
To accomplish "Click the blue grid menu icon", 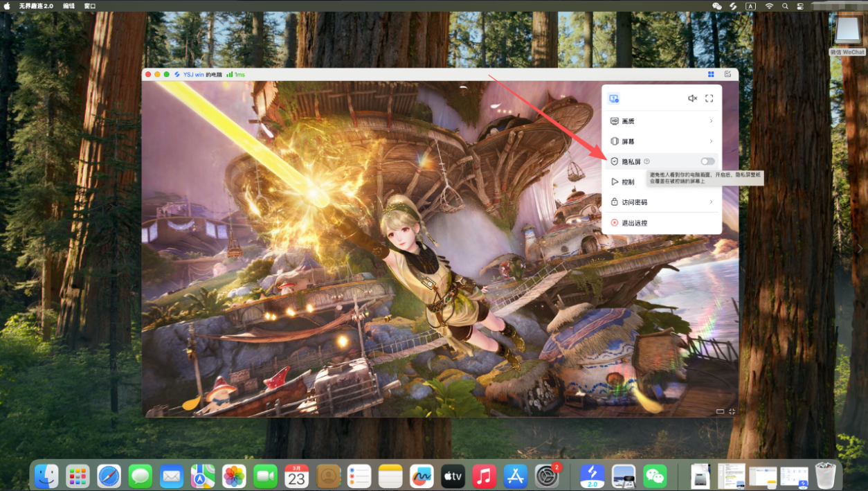I will 711,74.
